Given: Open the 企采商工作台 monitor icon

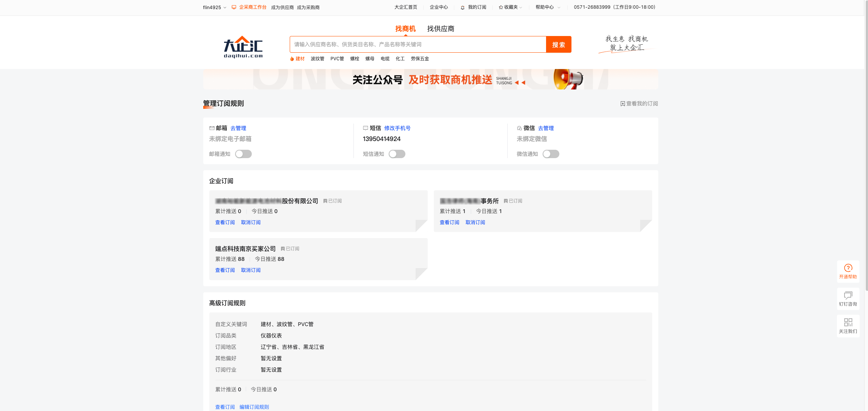Looking at the screenshot, I should pos(234,7).
